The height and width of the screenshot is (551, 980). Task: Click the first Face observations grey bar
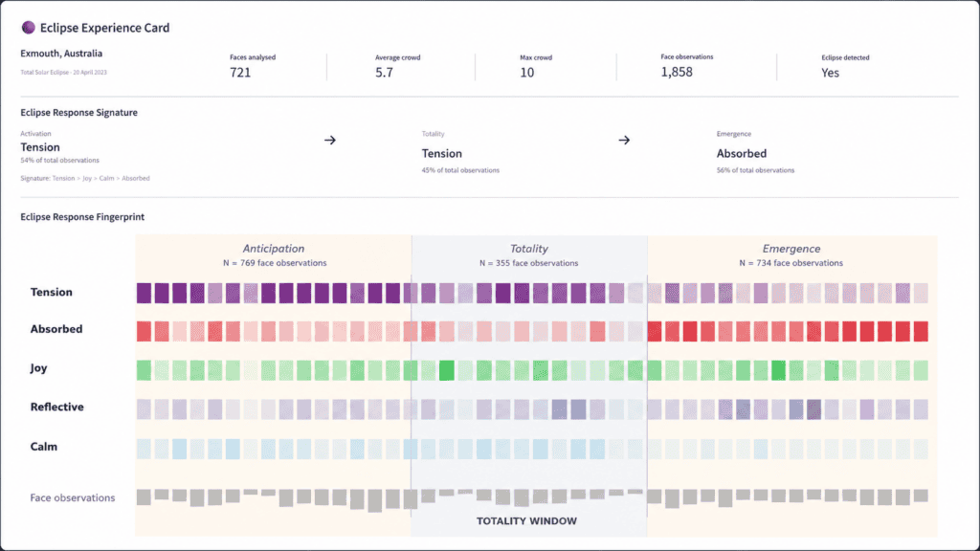pyautogui.click(x=144, y=497)
